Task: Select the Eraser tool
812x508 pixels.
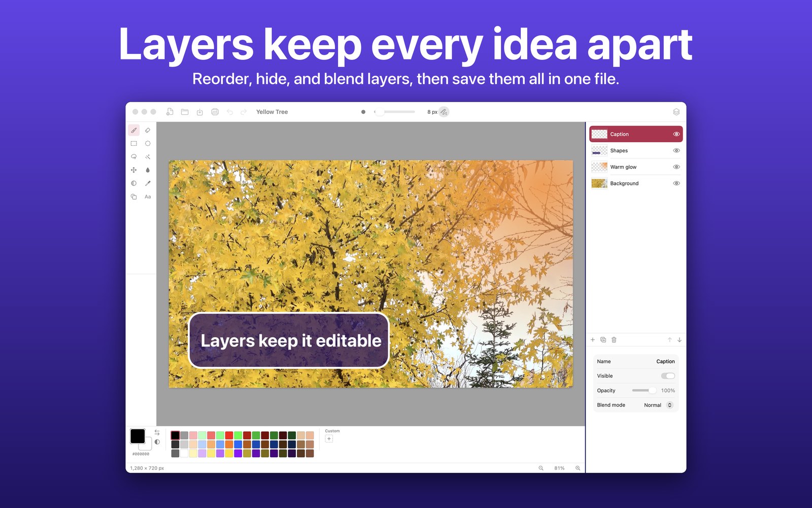Action: [x=148, y=131]
